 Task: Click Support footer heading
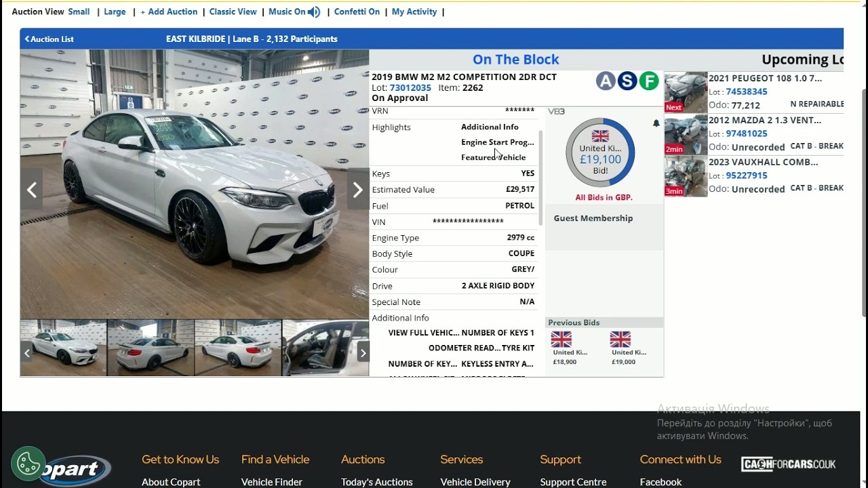click(561, 460)
